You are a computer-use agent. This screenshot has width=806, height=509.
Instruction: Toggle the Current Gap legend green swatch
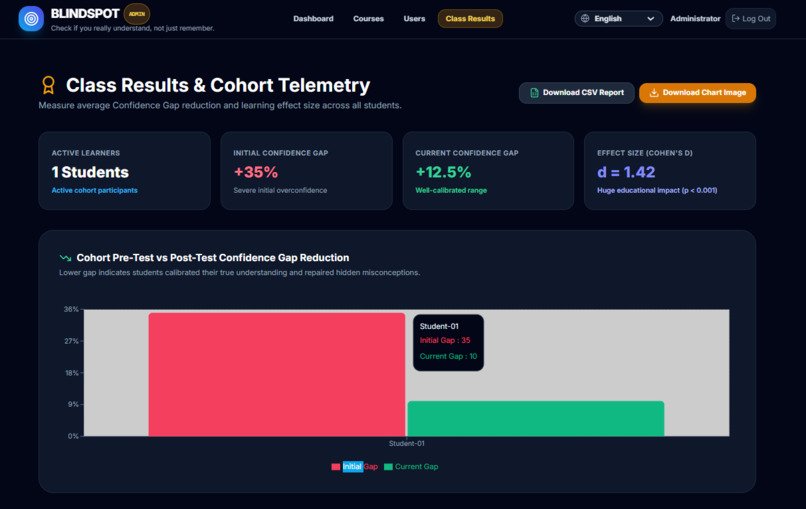388,467
